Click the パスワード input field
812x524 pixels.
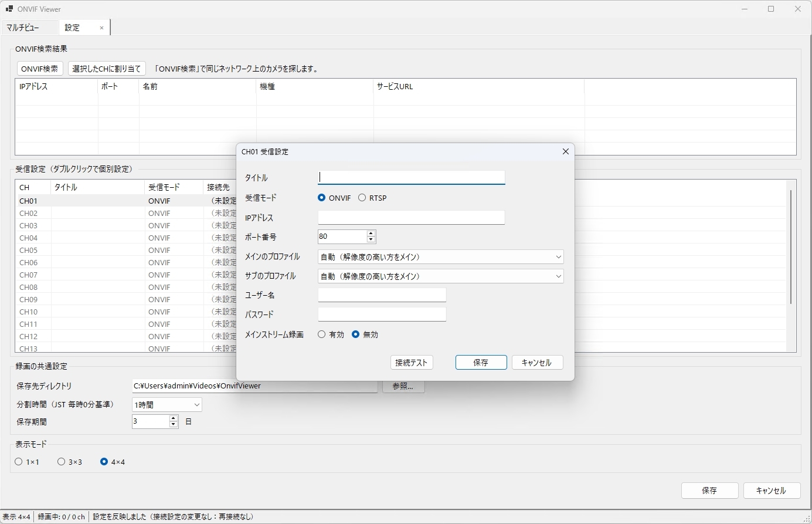click(x=382, y=315)
